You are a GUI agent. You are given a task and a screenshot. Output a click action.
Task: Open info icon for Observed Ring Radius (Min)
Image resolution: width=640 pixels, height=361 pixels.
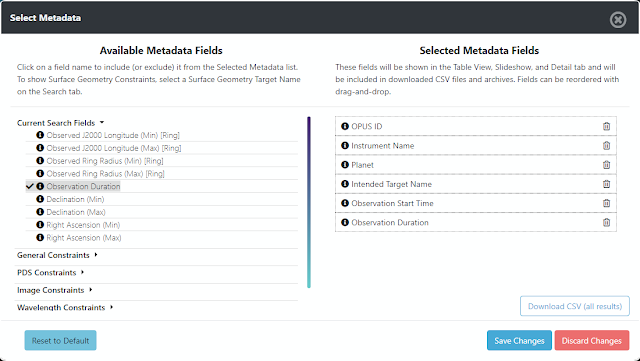coord(40,160)
